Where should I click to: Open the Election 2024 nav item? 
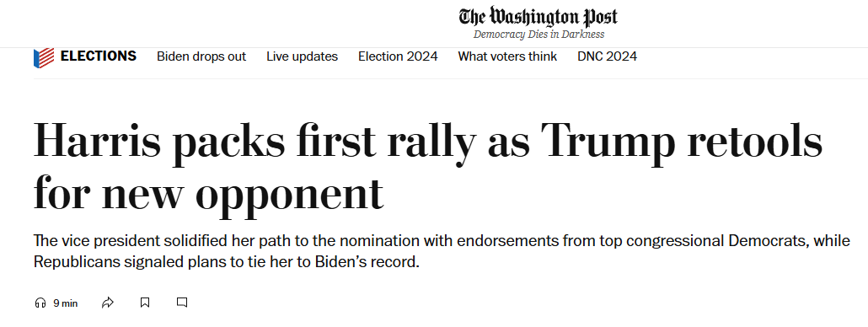click(x=398, y=56)
